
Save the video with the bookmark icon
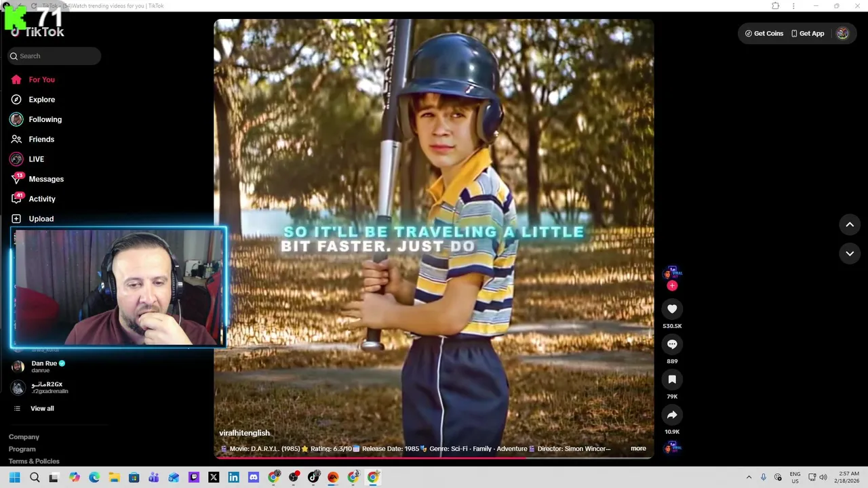click(672, 380)
